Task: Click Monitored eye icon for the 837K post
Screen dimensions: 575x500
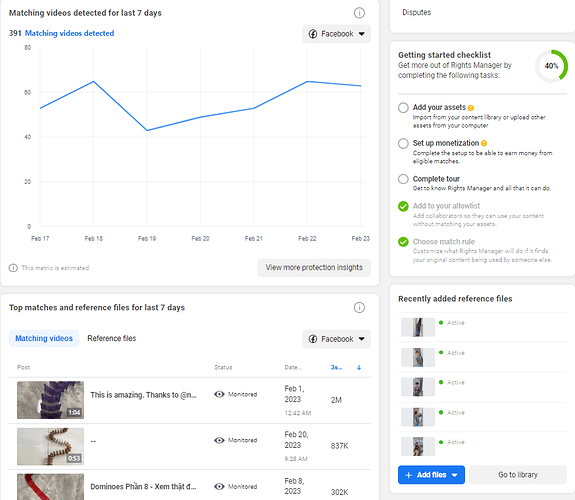Action: (x=219, y=440)
